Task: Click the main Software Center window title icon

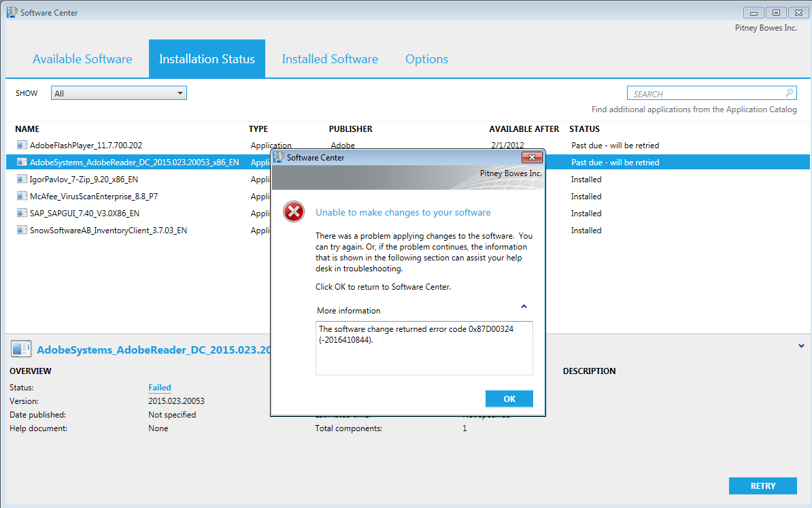Action: 12,12
